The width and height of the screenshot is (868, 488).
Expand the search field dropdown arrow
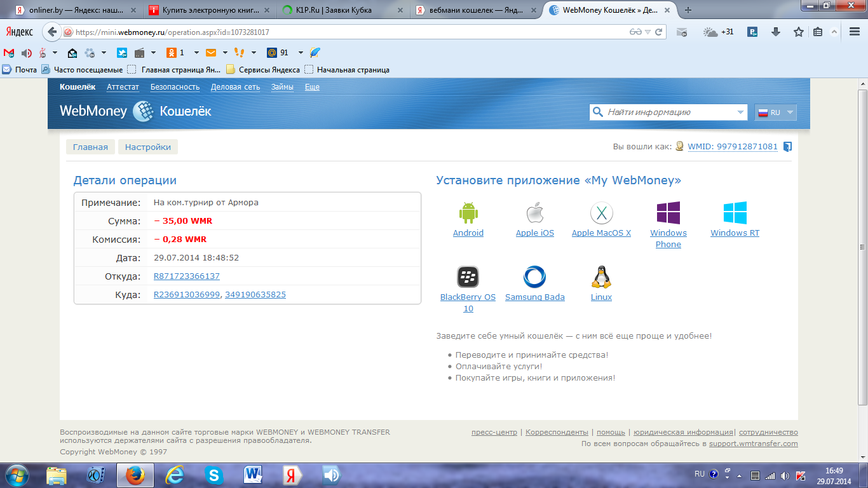tap(740, 112)
